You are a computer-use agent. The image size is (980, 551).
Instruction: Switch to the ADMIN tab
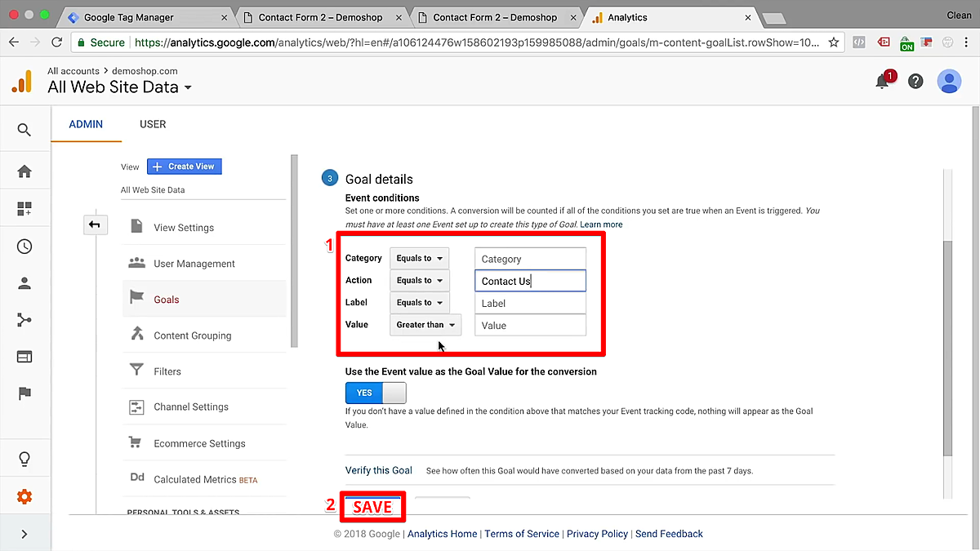[86, 124]
